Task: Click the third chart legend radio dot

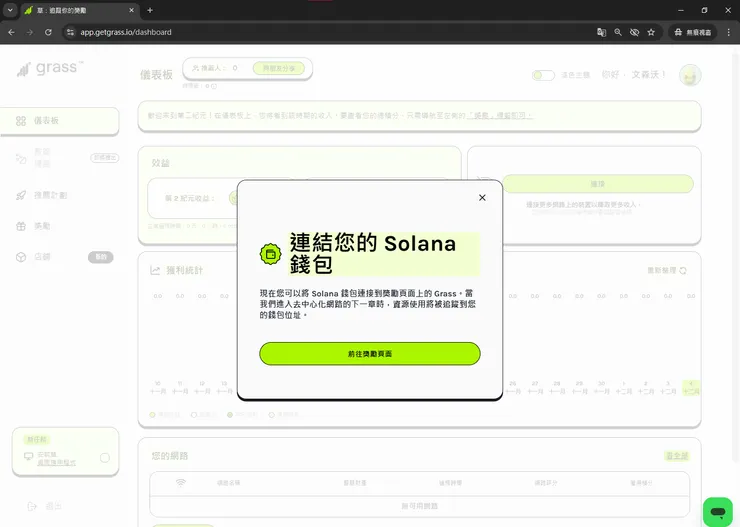Action: coord(230,415)
